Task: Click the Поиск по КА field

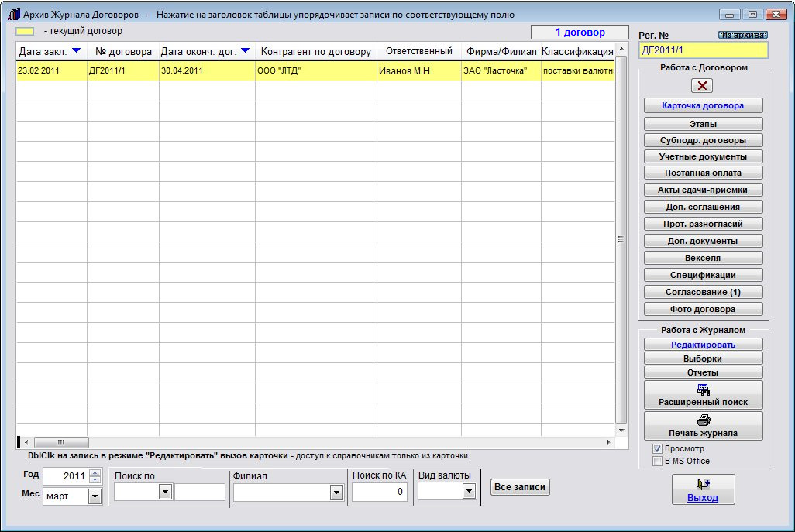Action: [380, 492]
